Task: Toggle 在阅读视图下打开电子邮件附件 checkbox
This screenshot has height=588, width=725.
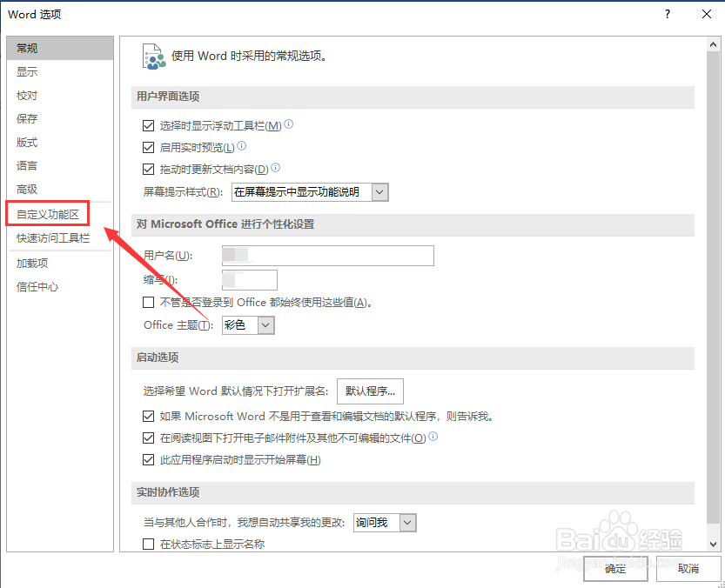Action: click(x=149, y=438)
